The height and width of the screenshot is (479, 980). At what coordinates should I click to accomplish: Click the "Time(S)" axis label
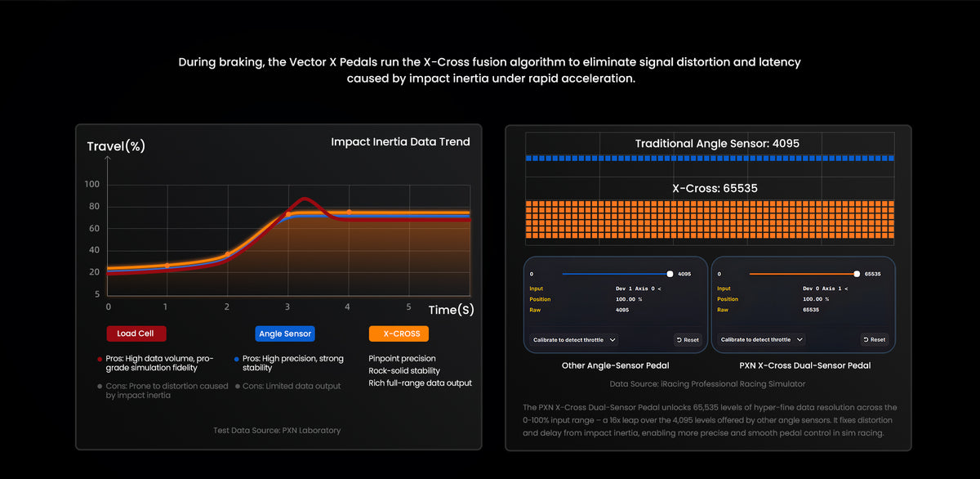451,310
